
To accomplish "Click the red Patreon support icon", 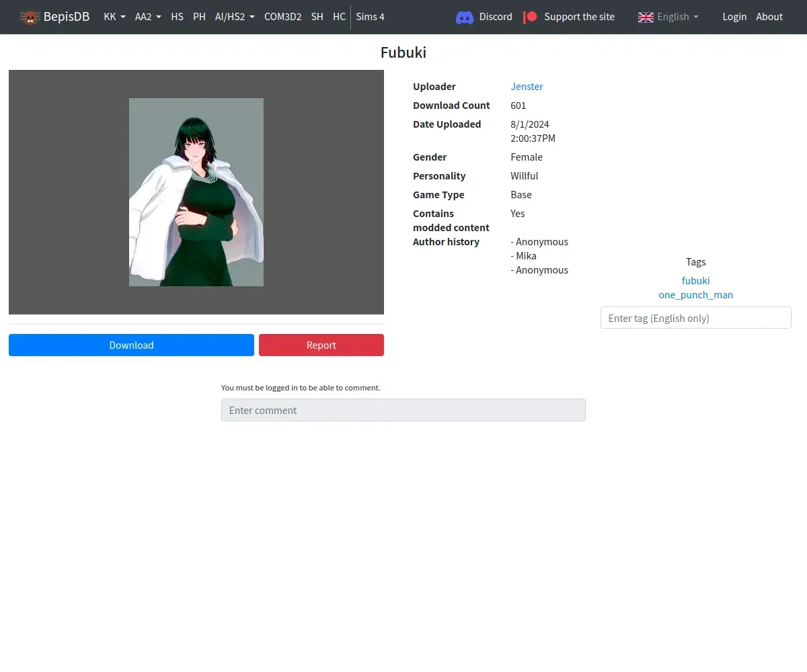I will pos(530,17).
